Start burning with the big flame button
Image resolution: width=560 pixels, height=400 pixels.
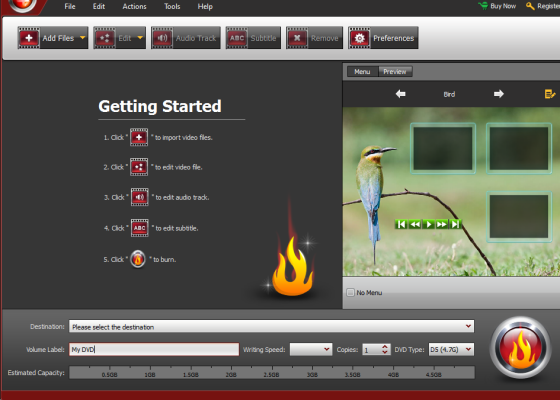point(521,348)
